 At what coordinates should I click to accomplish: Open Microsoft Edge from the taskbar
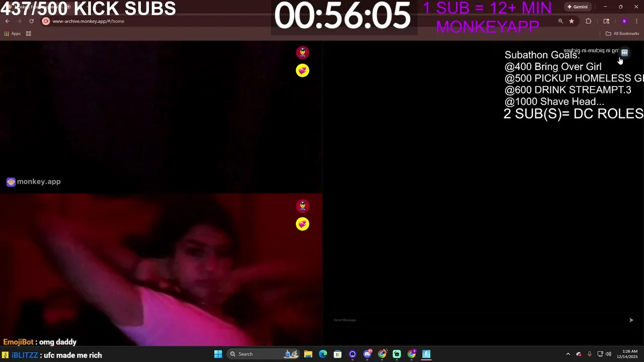[x=323, y=354]
